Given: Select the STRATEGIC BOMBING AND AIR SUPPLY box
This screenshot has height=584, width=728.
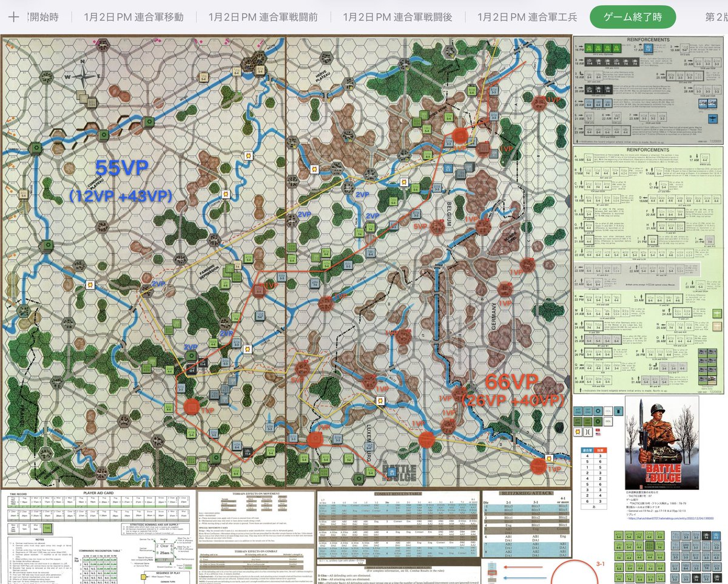Looking at the screenshot, I should point(155,529).
